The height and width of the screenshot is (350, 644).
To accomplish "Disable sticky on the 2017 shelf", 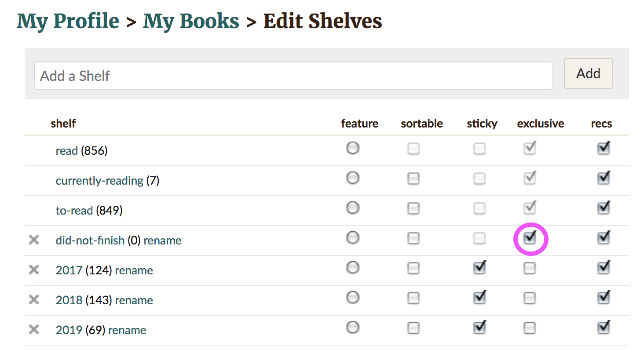I will point(479,268).
